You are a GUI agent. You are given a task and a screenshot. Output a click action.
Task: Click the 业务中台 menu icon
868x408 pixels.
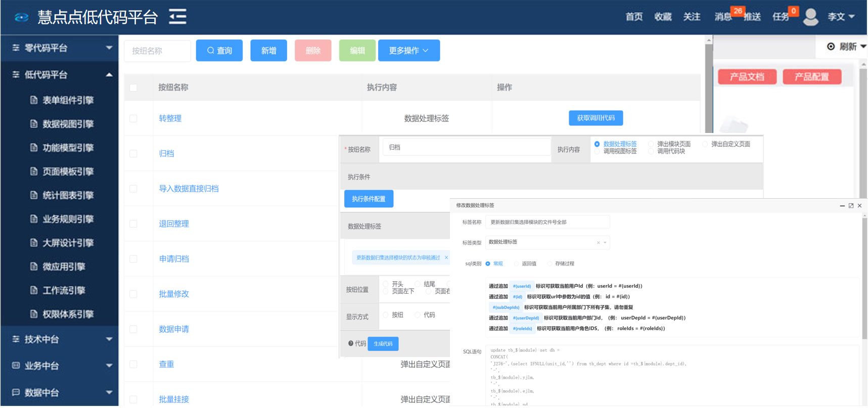tap(16, 365)
